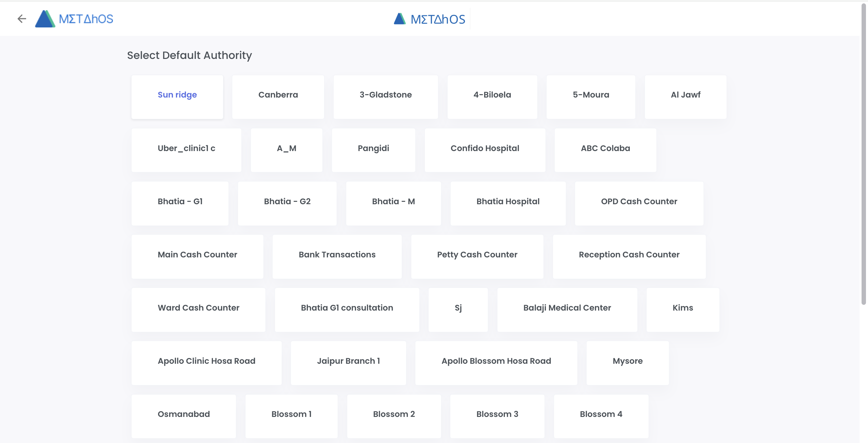Pick Reception Cash Counter
The width and height of the screenshot is (868, 443).
[x=629, y=256]
